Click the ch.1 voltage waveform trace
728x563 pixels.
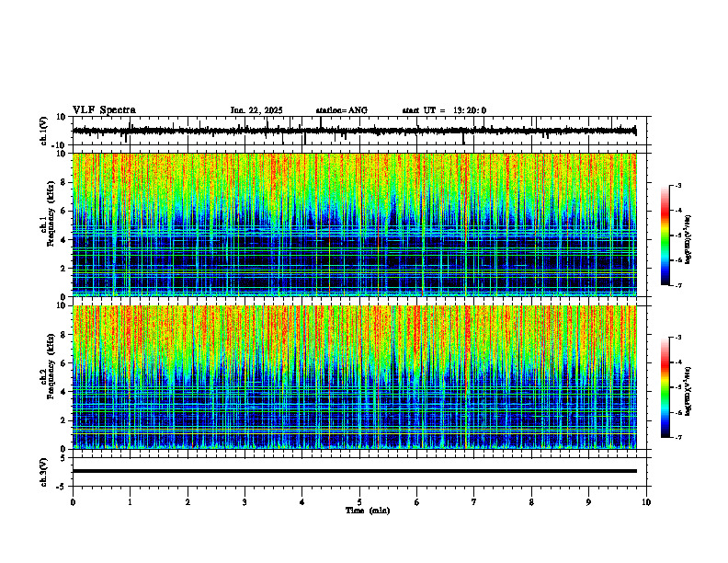[x=355, y=131]
